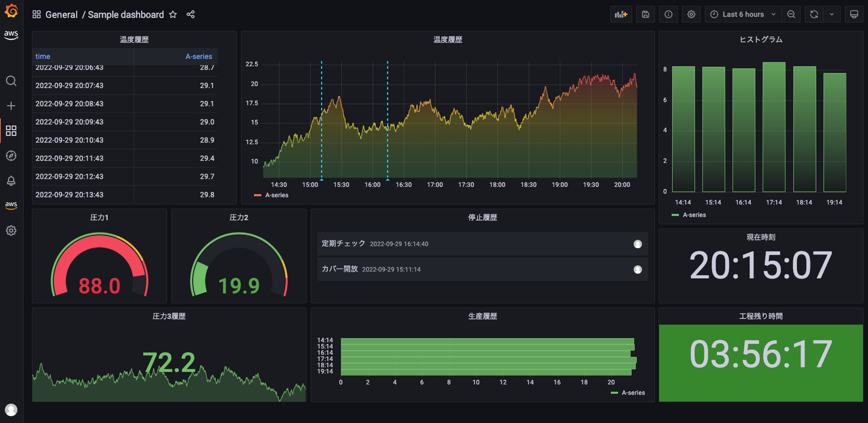Star the Sample dashboard as favorite

[173, 14]
